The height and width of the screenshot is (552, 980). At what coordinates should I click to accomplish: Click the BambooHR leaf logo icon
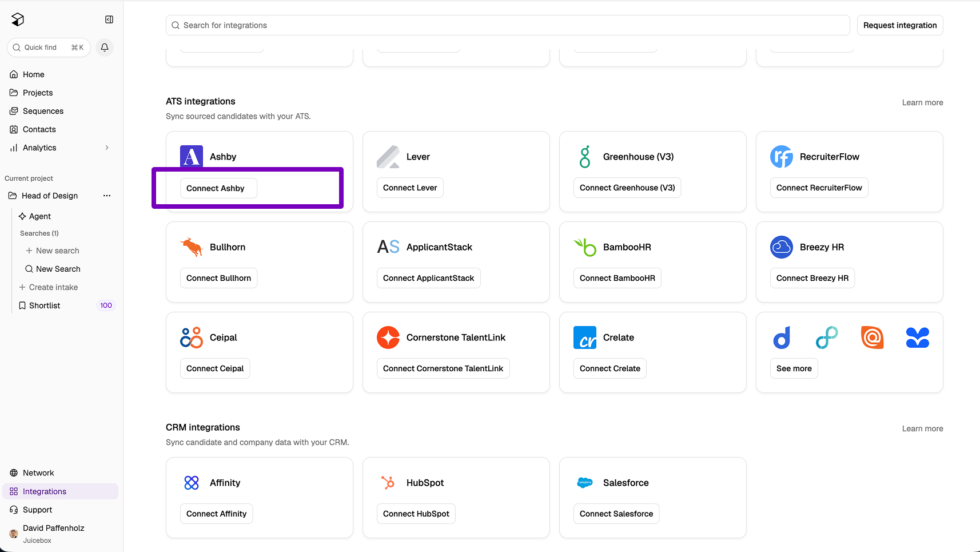coord(585,247)
